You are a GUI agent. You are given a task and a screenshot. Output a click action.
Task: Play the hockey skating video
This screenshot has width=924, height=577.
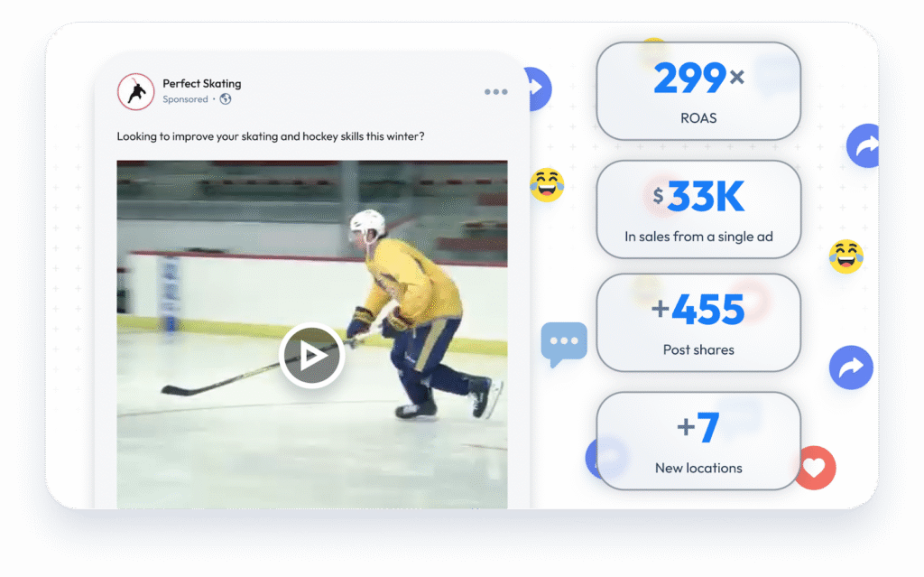point(311,356)
